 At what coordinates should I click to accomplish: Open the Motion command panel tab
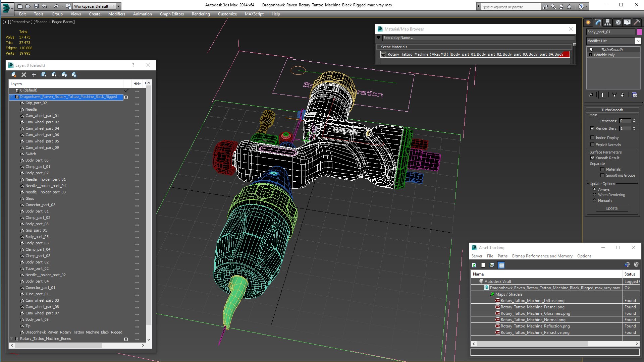[x=618, y=22]
